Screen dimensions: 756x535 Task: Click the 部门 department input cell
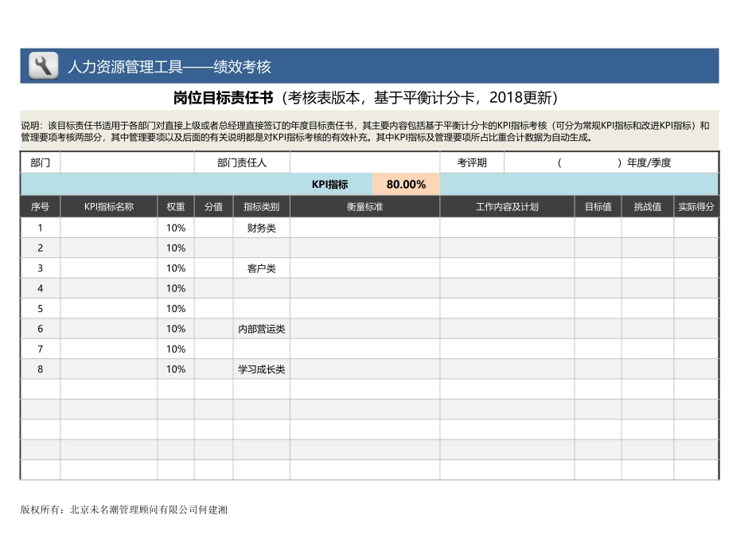(x=127, y=162)
